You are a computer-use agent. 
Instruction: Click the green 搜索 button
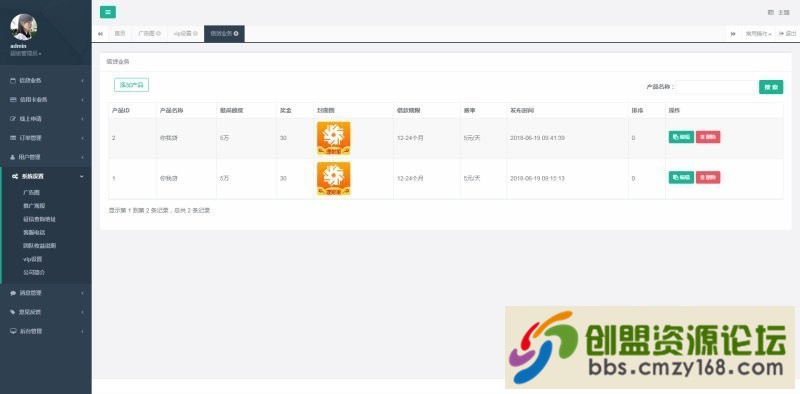pyautogui.click(x=771, y=87)
